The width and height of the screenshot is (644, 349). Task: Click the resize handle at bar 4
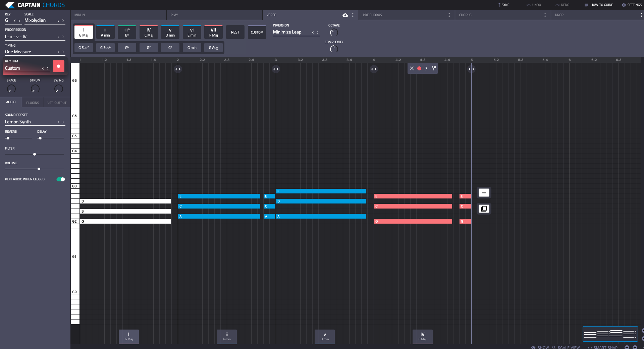click(x=374, y=69)
